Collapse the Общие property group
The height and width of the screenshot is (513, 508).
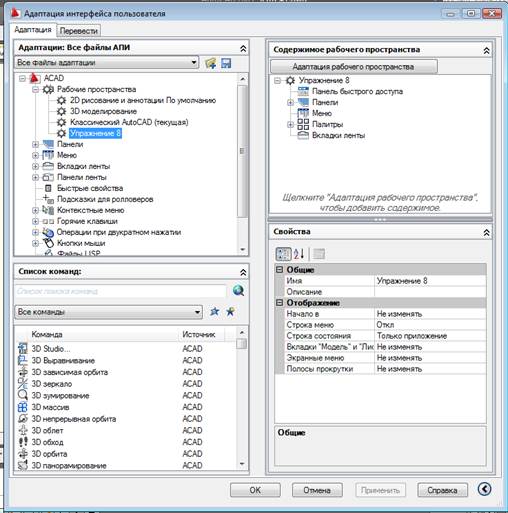point(280,270)
